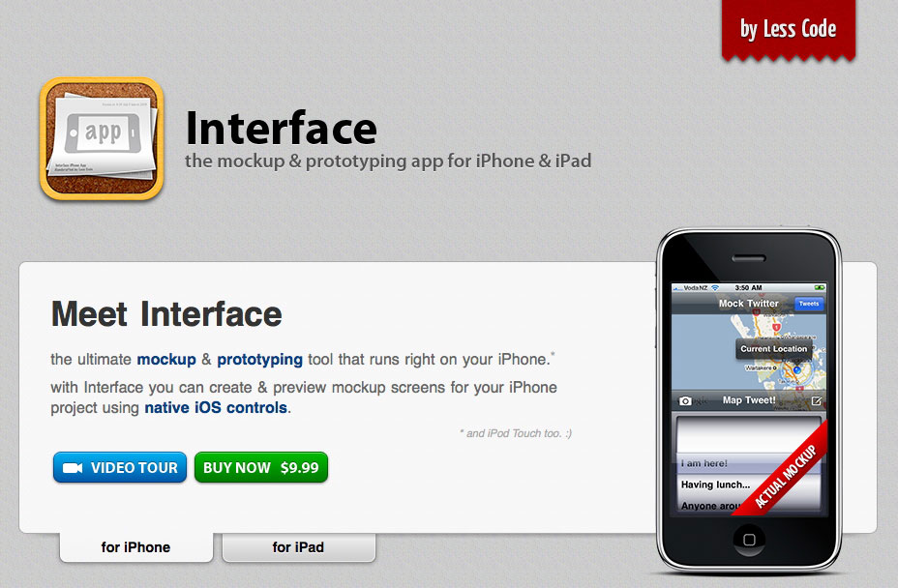Image resolution: width=898 pixels, height=588 pixels.
Task: Tap the compose icon beside Map Tweet!
Action: pos(816,400)
